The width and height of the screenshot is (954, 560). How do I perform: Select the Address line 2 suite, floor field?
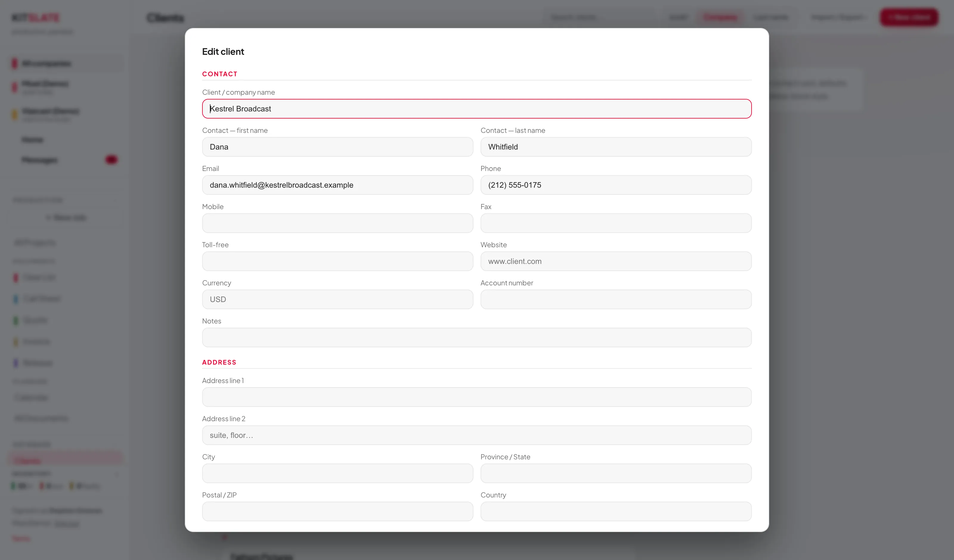click(x=477, y=435)
